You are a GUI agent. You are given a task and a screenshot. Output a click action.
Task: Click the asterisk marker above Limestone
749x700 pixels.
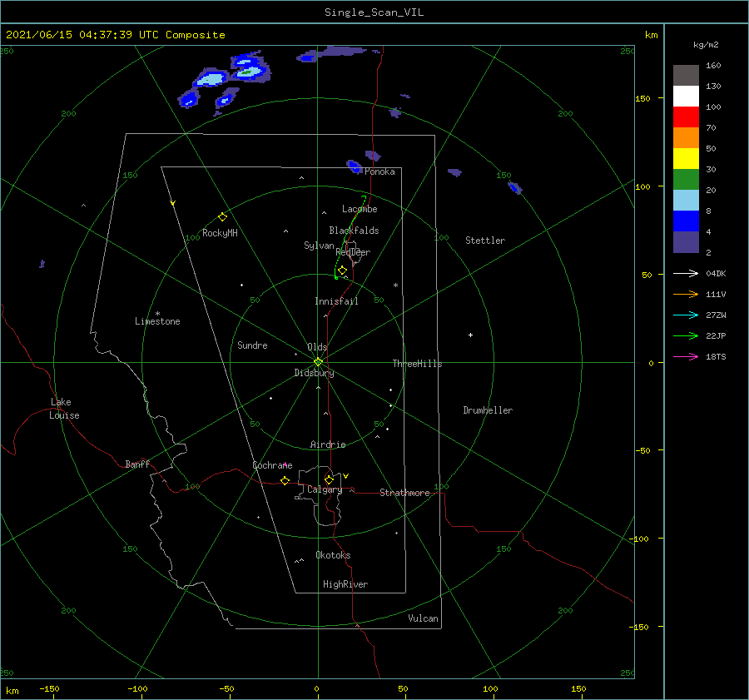click(x=157, y=314)
